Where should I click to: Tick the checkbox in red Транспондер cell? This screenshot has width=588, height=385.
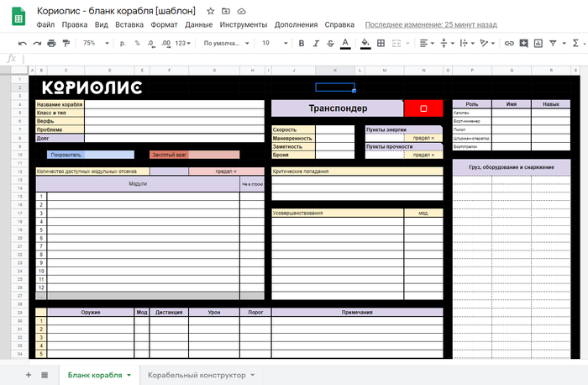pos(423,108)
